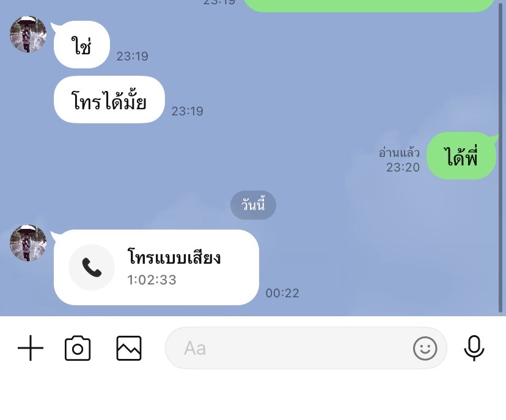Image resolution: width=506 pixels, height=420 pixels.
Task: Tap the 23:20 read timestamp
Action: (x=403, y=167)
